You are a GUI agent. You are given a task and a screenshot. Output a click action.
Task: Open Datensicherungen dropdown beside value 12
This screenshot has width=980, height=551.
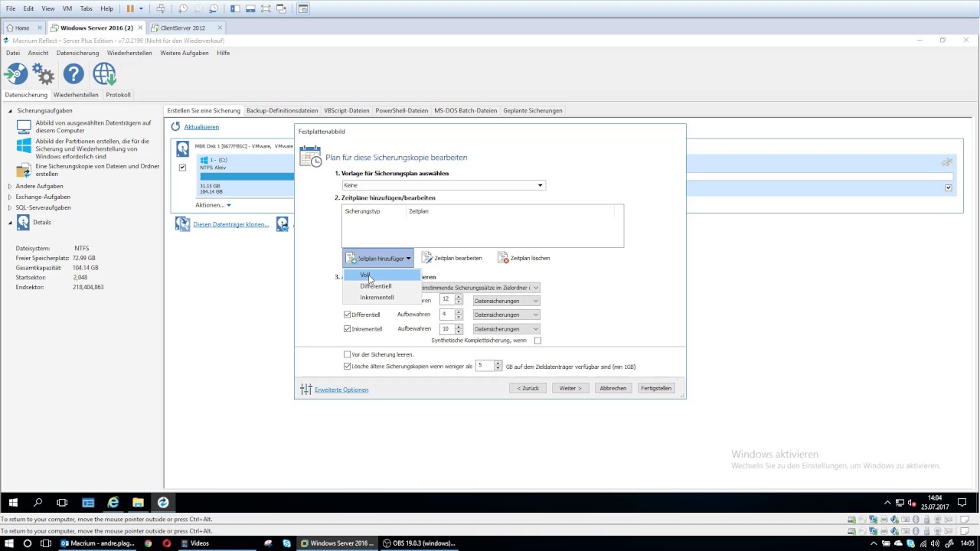[506, 300]
